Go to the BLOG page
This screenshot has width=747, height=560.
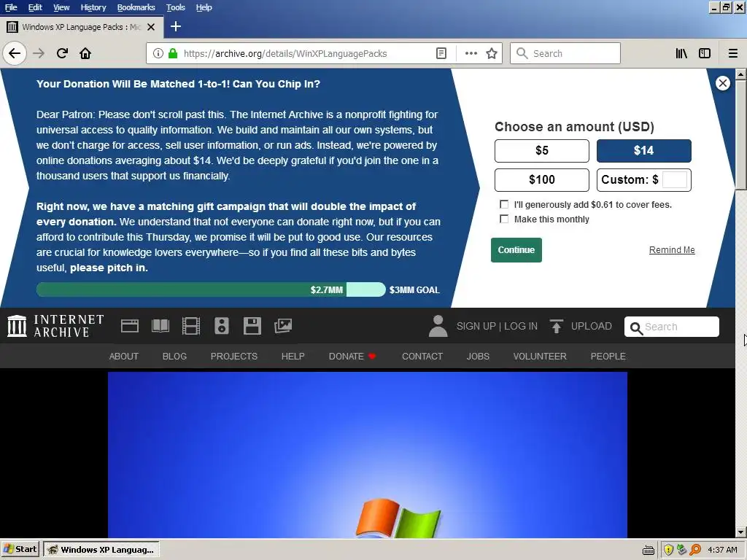174,356
